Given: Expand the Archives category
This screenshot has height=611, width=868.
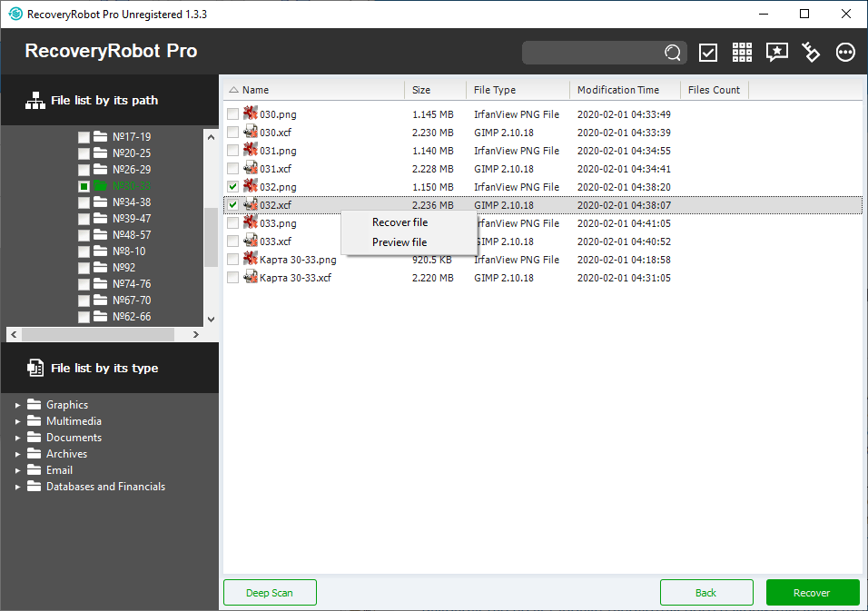Looking at the screenshot, I should 18,454.
